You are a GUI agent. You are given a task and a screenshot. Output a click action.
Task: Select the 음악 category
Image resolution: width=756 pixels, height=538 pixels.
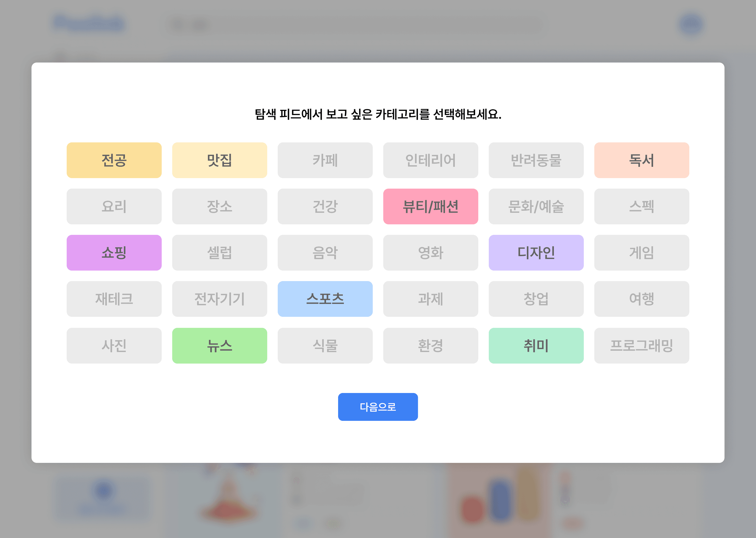coord(325,252)
